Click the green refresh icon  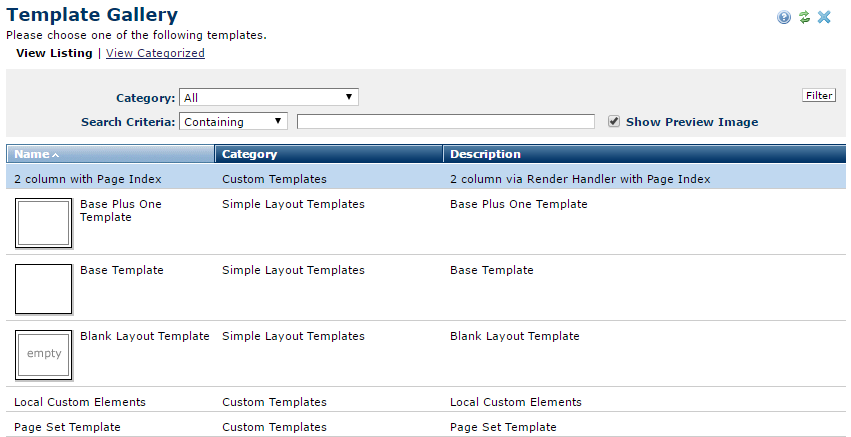click(804, 17)
